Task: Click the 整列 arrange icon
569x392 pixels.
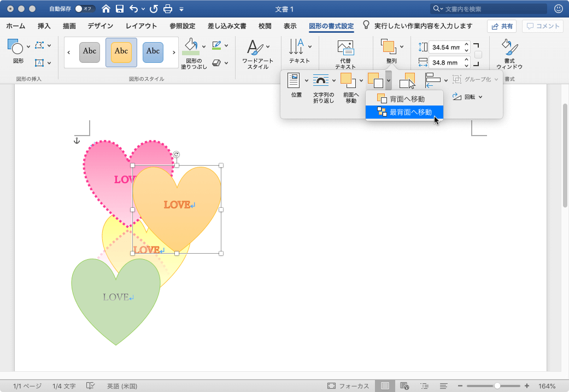Action: pos(388,46)
